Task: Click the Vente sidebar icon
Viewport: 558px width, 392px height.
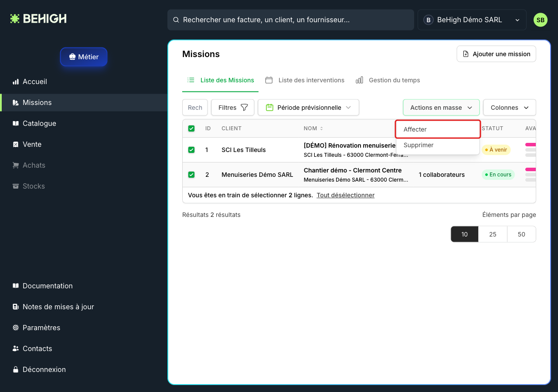Action: (x=16, y=145)
